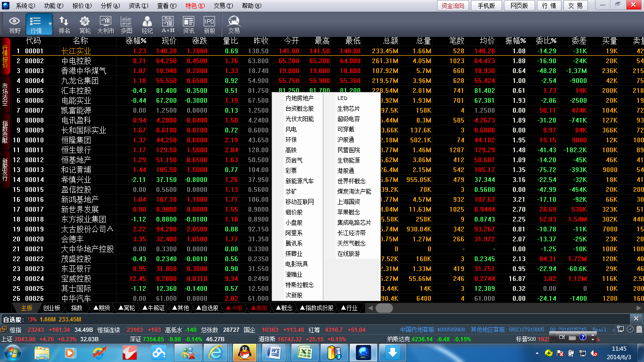Switch to the 创业板 tab

click(x=51, y=308)
